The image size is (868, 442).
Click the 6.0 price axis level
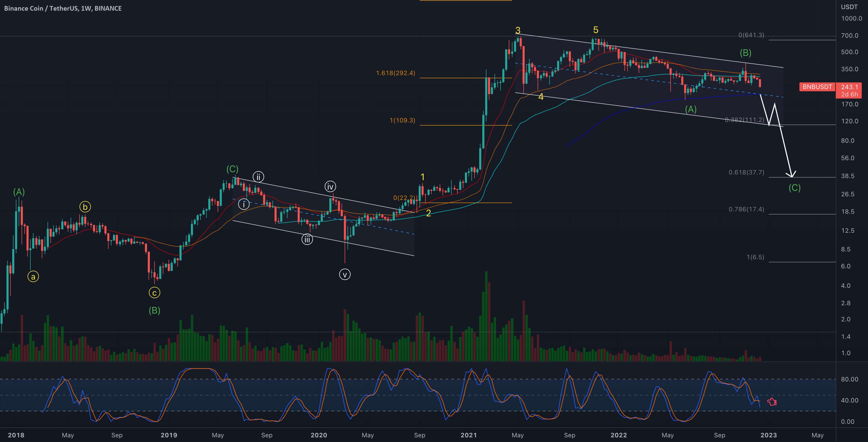(846, 266)
